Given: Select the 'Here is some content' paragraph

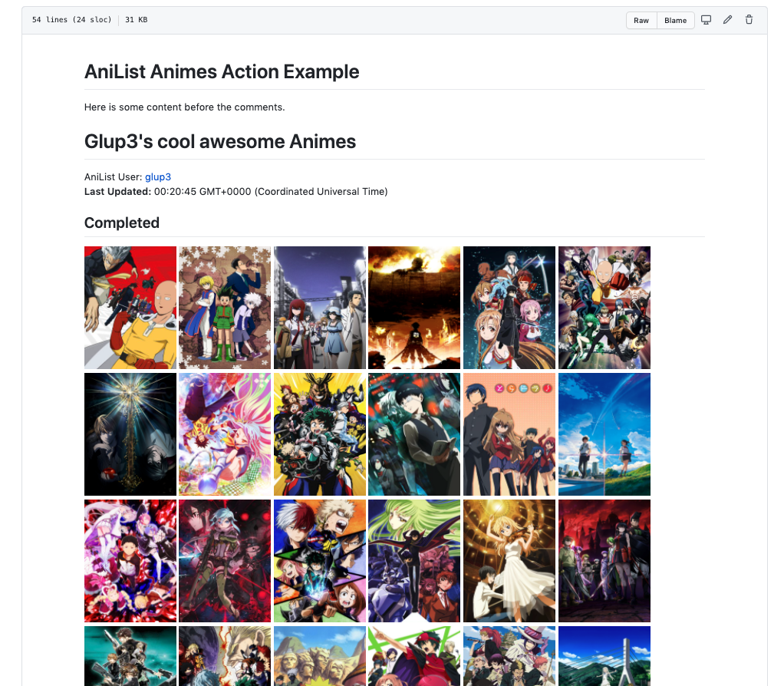Looking at the screenshot, I should (x=185, y=107).
